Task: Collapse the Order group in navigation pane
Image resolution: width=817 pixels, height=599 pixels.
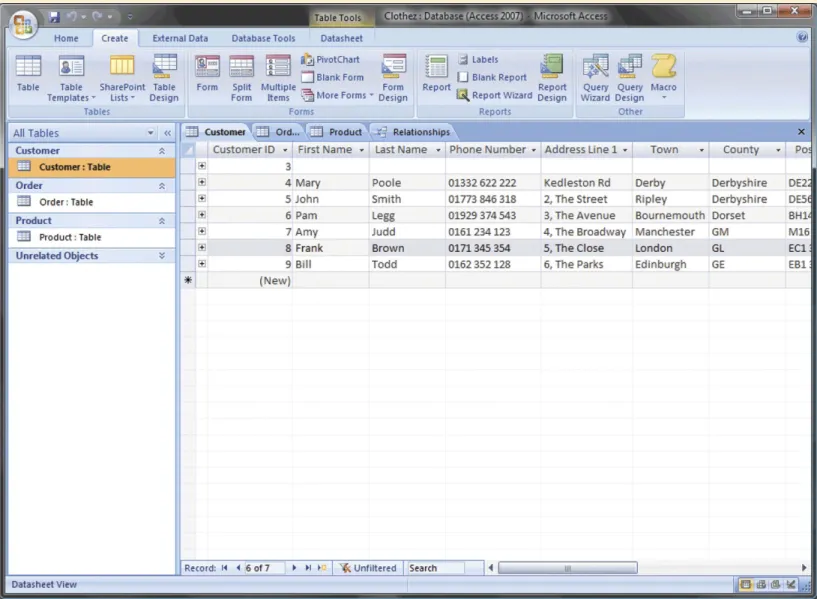Action: [162, 185]
